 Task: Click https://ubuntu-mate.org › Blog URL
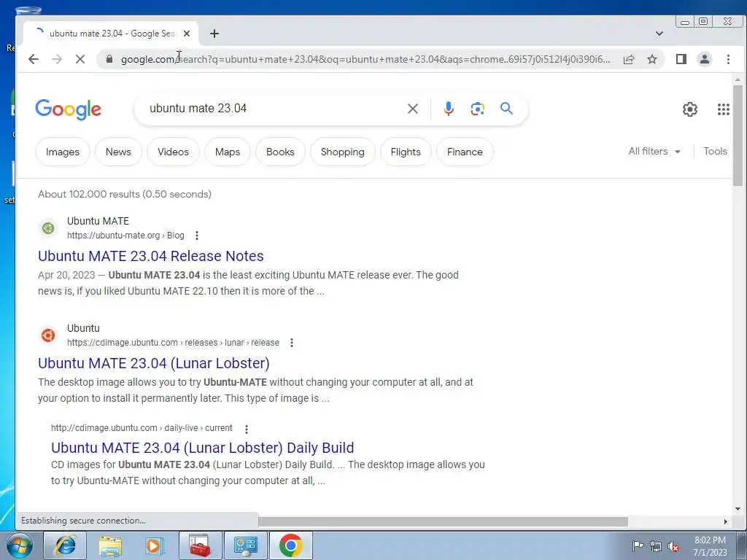coord(125,236)
